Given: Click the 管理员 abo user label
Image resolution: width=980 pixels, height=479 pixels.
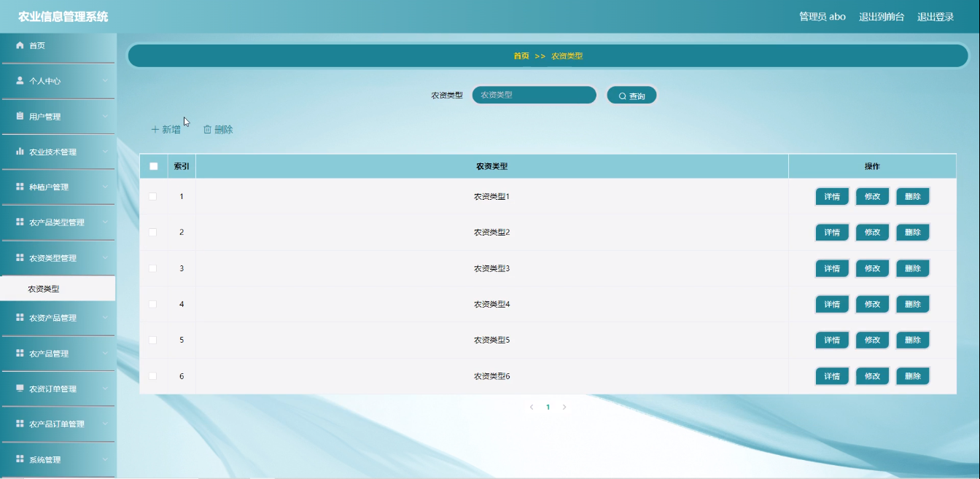Looking at the screenshot, I should 822,17.
